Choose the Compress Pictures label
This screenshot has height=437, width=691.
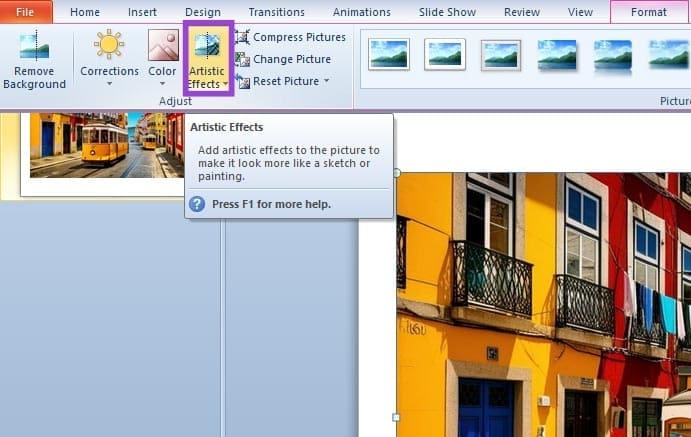coord(299,37)
